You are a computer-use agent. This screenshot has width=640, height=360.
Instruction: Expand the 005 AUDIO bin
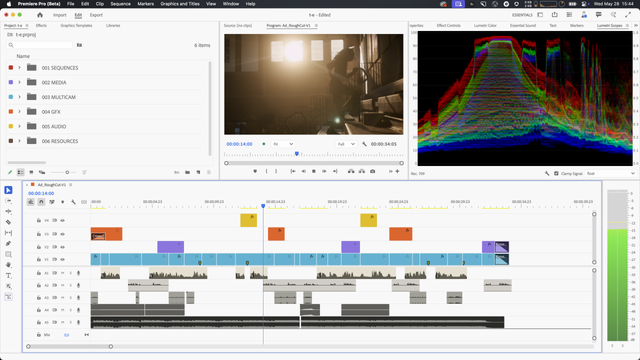19,127
